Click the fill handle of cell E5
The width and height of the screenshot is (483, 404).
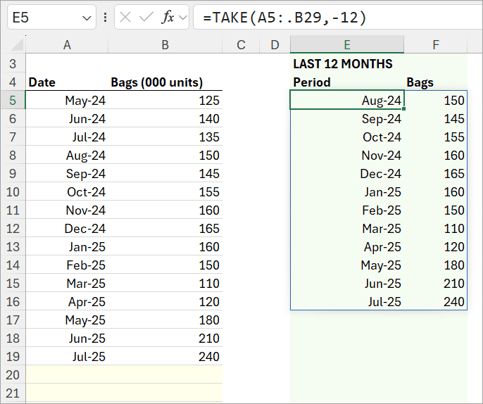point(404,109)
